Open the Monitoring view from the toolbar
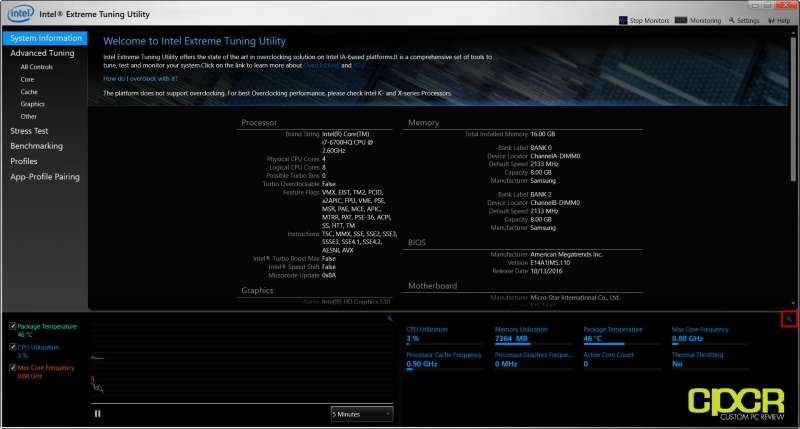Screen dimensions: 800x429 point(698,20)
